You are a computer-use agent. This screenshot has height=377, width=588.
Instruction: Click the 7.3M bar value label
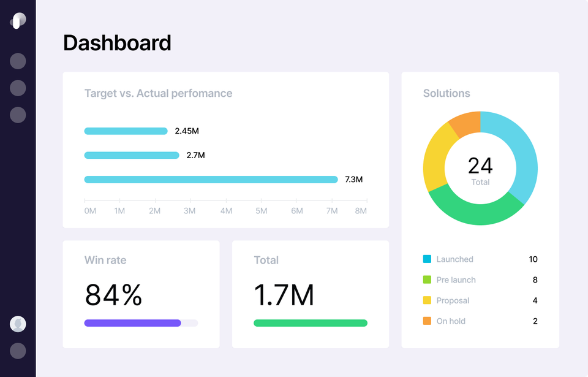coord(354,180)
